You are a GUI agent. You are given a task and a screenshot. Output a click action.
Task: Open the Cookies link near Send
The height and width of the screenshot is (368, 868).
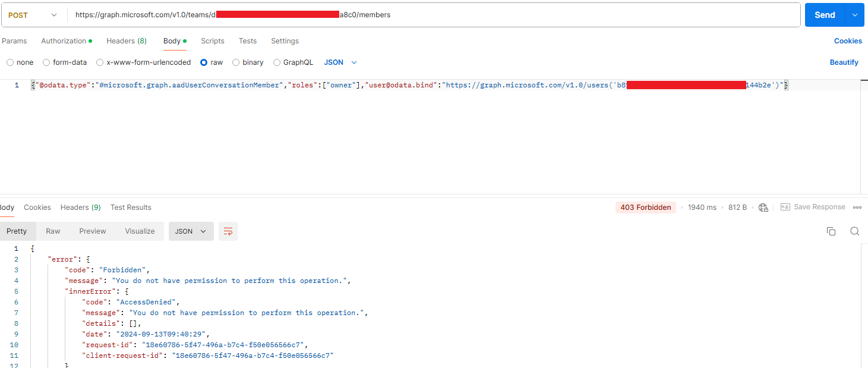[x=848, y=41]
